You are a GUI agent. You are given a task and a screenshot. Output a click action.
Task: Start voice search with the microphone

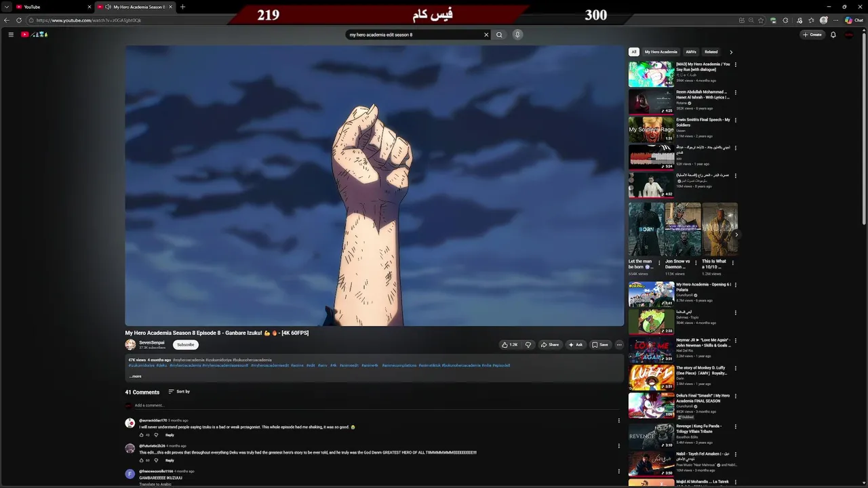pyautogui.click(x=517, y=35)
